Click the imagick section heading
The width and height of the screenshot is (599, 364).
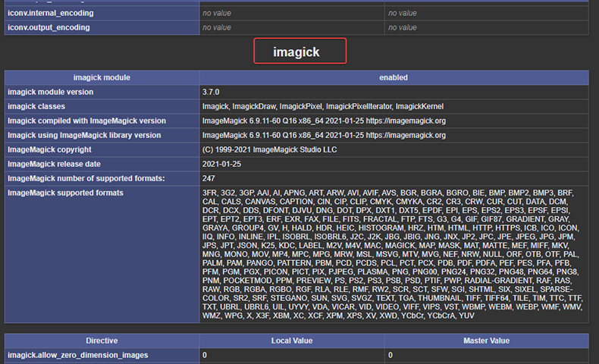299,52
